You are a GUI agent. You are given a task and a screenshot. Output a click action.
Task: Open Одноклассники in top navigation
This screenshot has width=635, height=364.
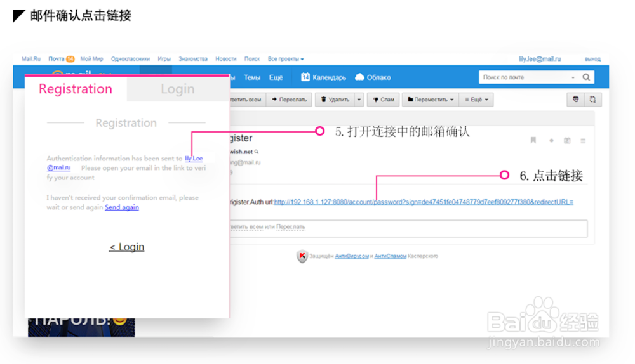tap(130, 59)
